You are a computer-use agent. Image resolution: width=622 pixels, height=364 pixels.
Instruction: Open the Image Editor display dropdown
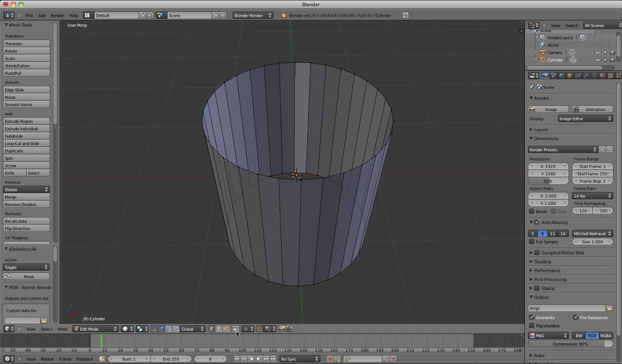(x=585, y=119)
